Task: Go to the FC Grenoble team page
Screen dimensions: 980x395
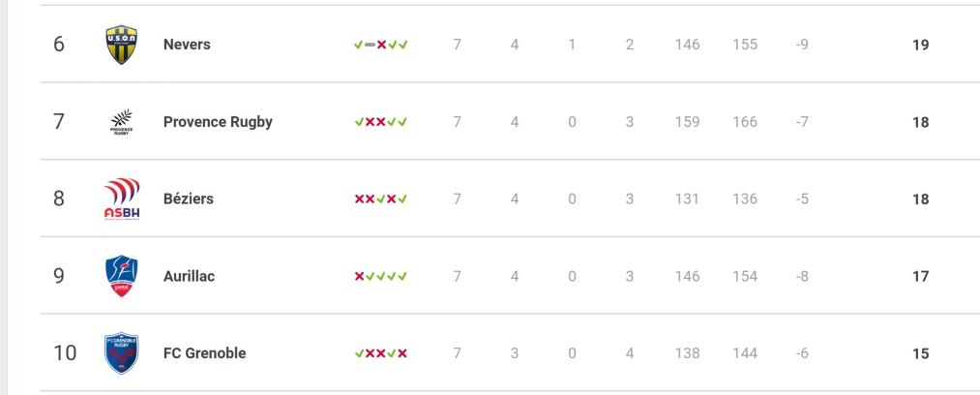Action: pyautogui.click(x=205, y=353)
